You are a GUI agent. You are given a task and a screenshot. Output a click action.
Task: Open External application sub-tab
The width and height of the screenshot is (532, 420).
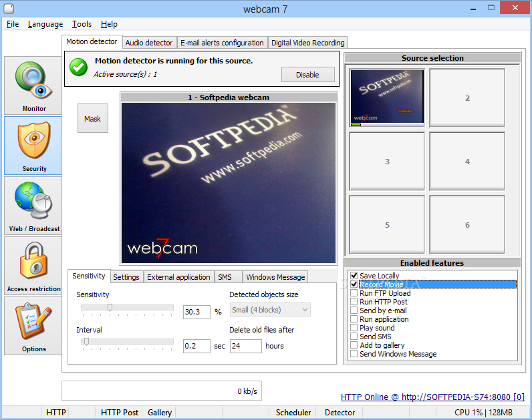(x=178, y=277)
